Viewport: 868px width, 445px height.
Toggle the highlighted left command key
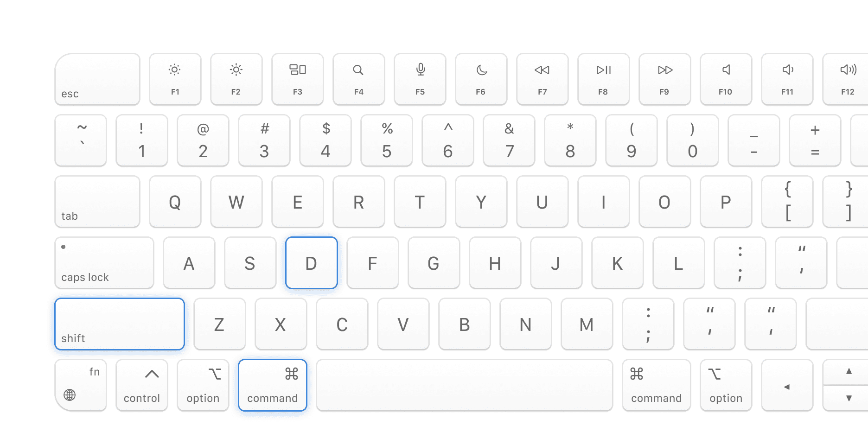point(273,385)
